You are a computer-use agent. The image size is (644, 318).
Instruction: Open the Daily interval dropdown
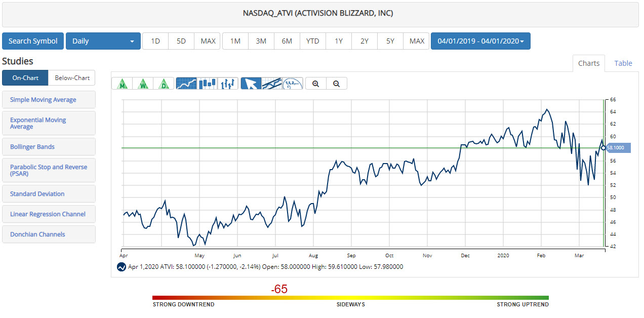coord(103,41)
